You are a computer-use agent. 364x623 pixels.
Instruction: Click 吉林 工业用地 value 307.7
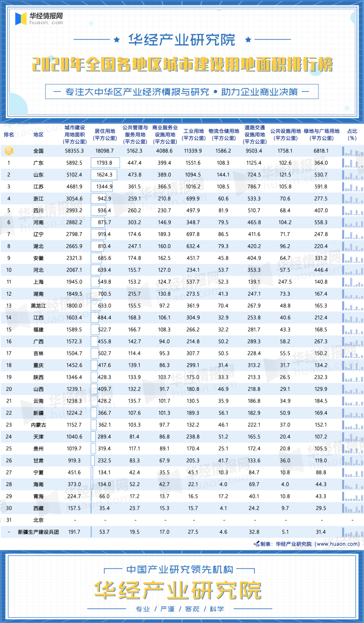pos(193,353)
